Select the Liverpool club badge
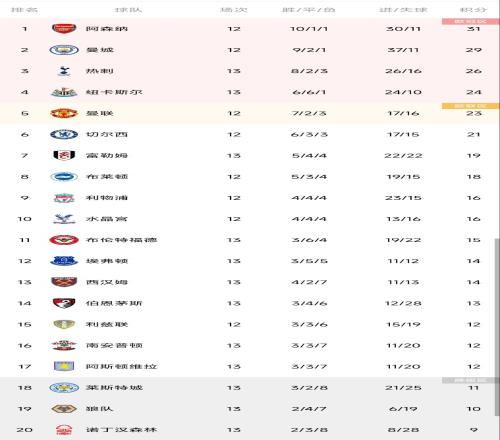This screenshot has width=500, height=440. (x=64, y=198)
